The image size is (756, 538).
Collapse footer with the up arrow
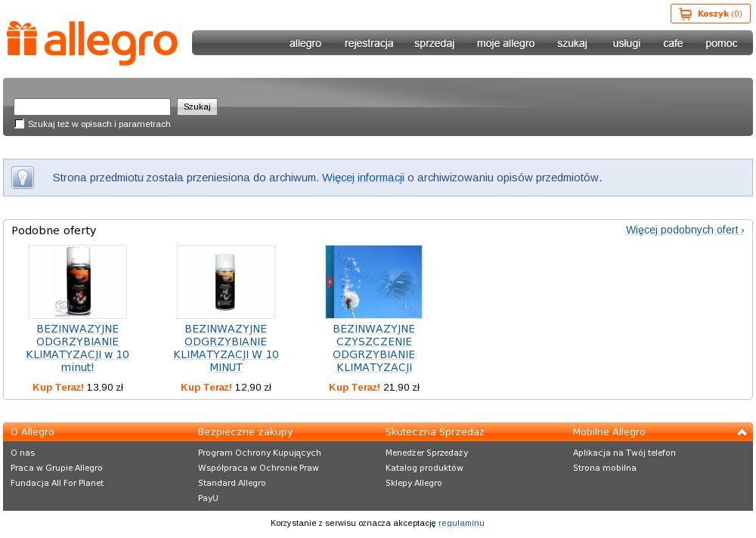click(742, 432)
